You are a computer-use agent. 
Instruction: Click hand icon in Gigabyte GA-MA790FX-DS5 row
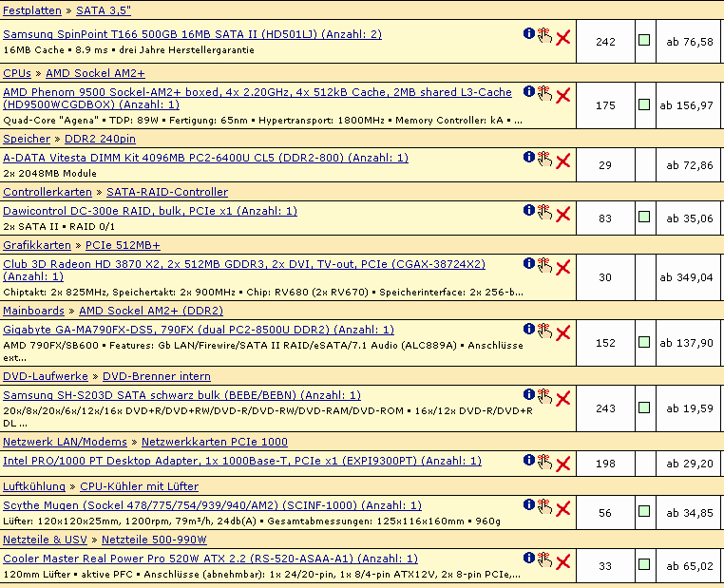[x=544, y=331]
